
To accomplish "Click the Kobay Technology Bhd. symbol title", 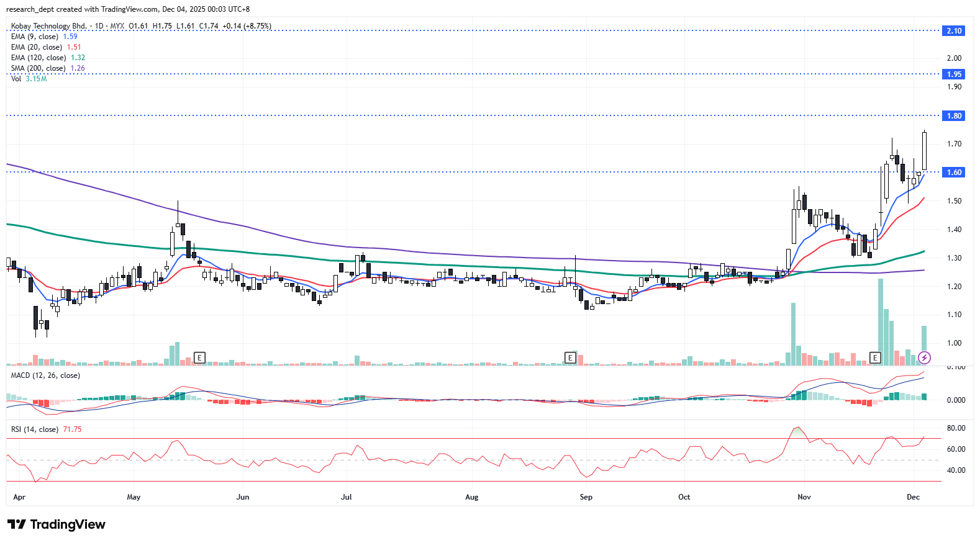I will 49,26.
